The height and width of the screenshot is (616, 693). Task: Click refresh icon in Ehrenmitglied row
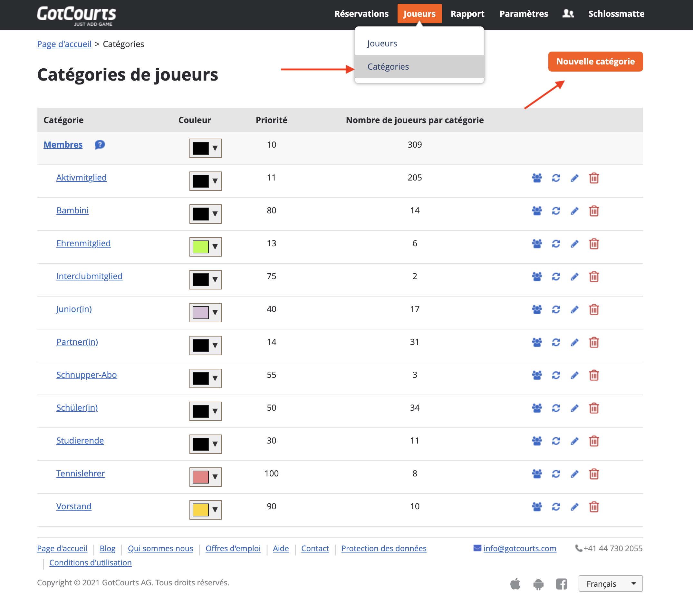click(x=556, y=244)
